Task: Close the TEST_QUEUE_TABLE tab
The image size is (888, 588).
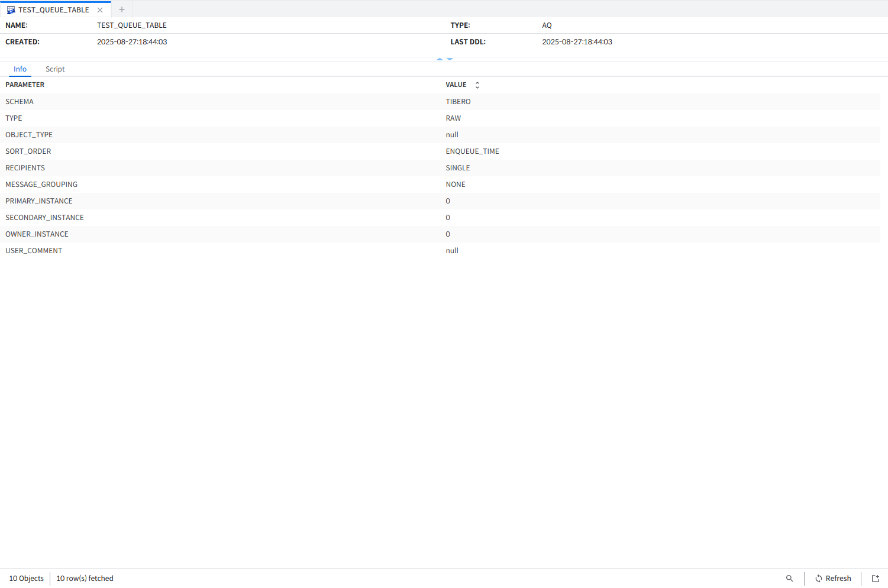Action: click(x=100, y=10)
